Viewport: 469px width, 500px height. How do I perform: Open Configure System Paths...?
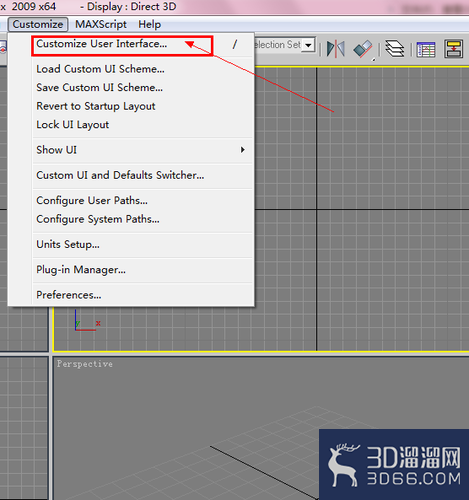(143, 219)
